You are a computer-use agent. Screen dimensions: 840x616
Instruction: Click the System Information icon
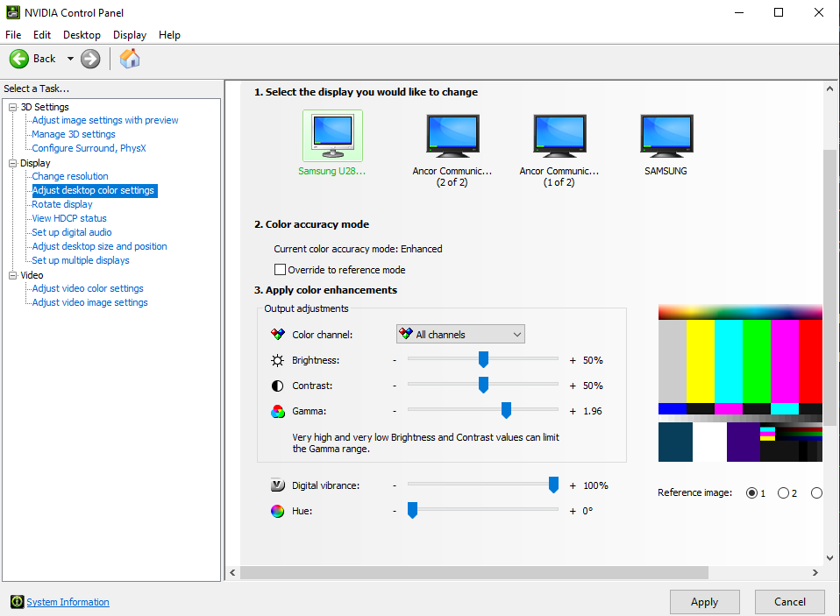[x=18, y=602]
